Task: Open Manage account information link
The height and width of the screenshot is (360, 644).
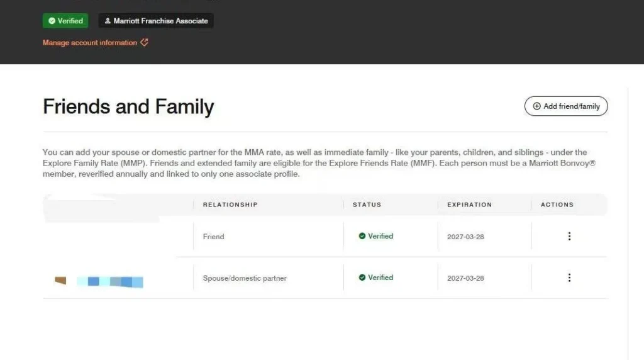Action: click(x=90, y=43)
